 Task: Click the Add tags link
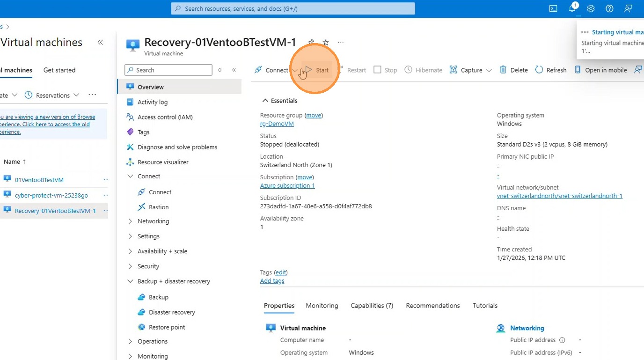[x=272, y=281]
